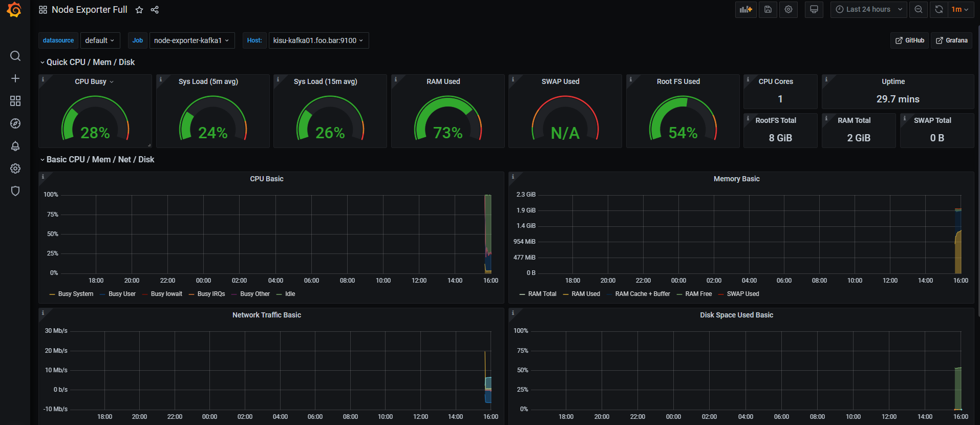This screenshot has height=425, width=980.
Task: Open the Disk Space Used Basic panel title
Action: pos(736,315)
